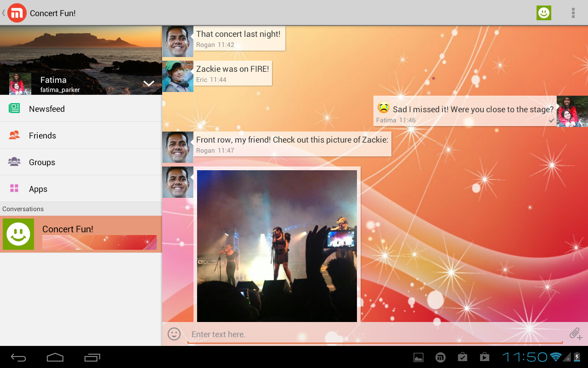Open the three-dot overflow menu
This screenshot has height=368, width=588.
tap(573, 13)
